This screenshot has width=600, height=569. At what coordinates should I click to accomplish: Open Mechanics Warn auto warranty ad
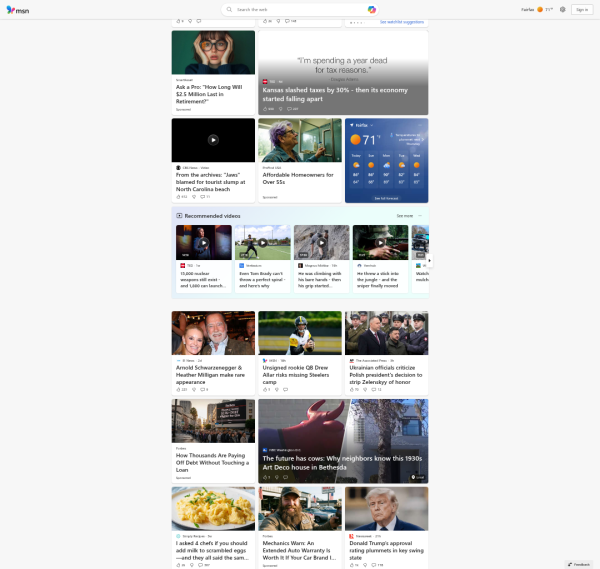click(x=299, y=550)
